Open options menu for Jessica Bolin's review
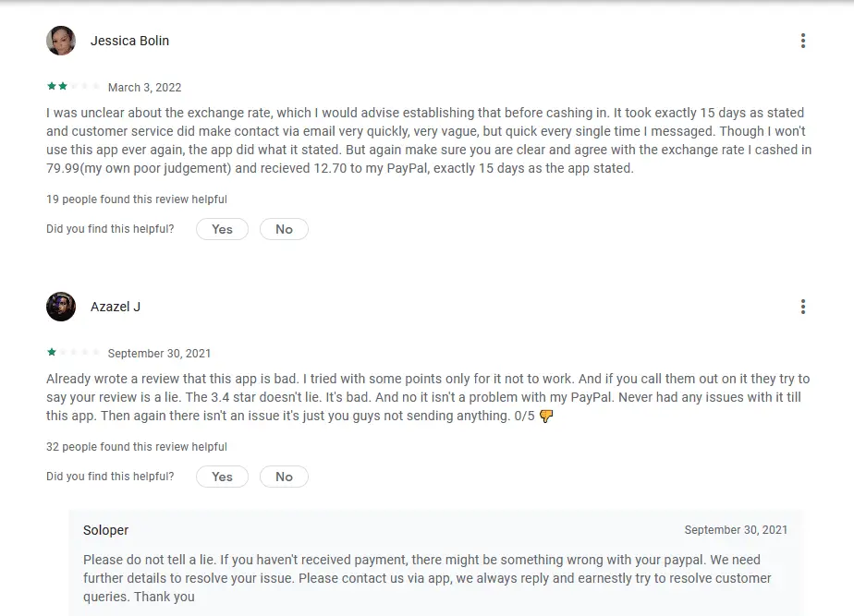This screenshot has height=616, width=854. [x=803, y=41]
